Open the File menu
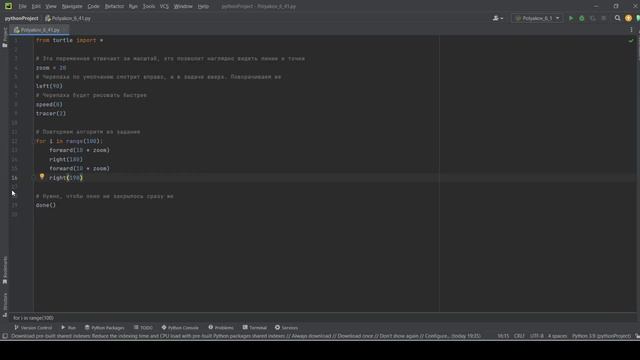640x360 pixels. (22, 6)
